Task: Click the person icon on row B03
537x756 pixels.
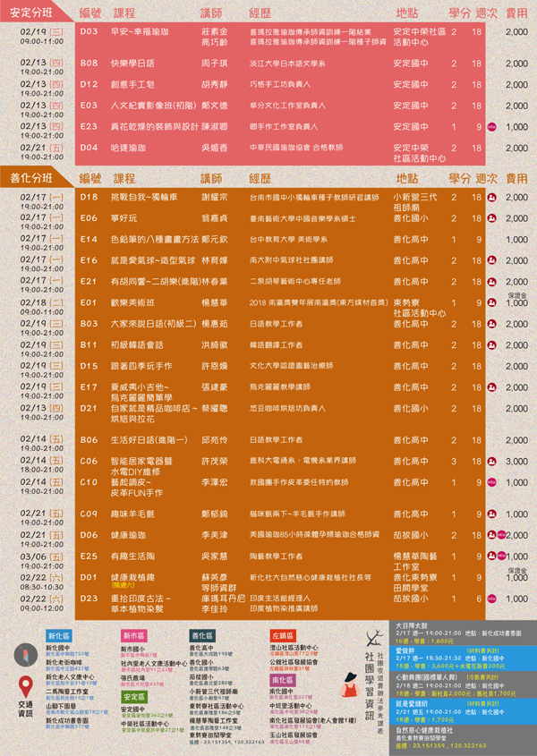Action: click(x=491, y=324)
